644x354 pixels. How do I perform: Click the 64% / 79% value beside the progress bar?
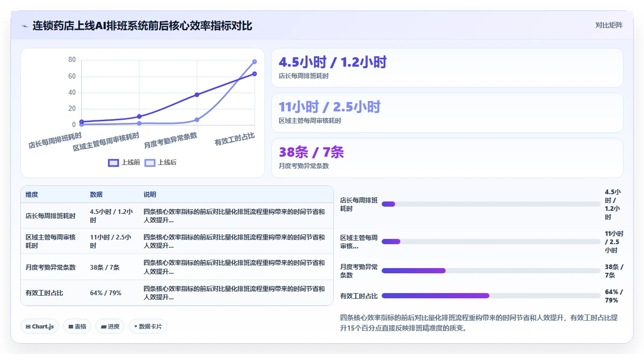point(614,296)
